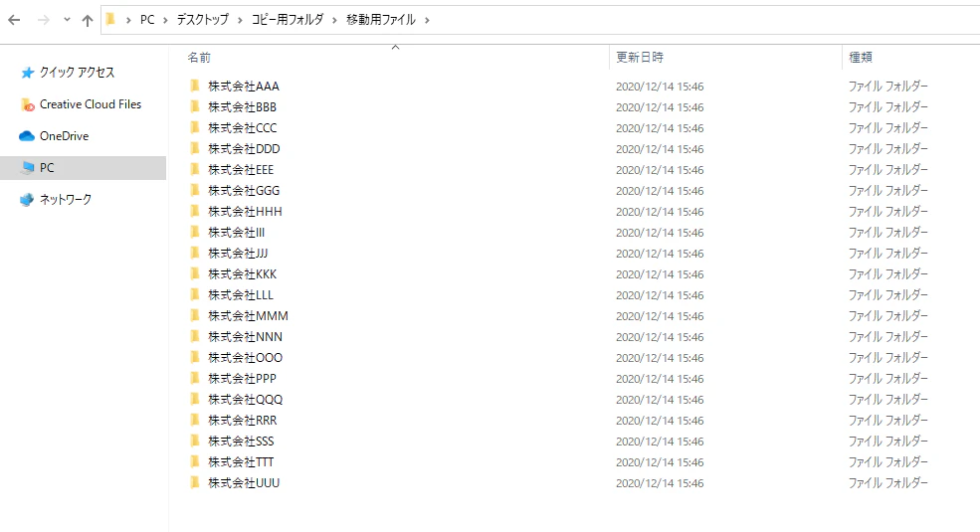
Task: Open ネットワーク in sidebar
Action: (x=66, y=200)
